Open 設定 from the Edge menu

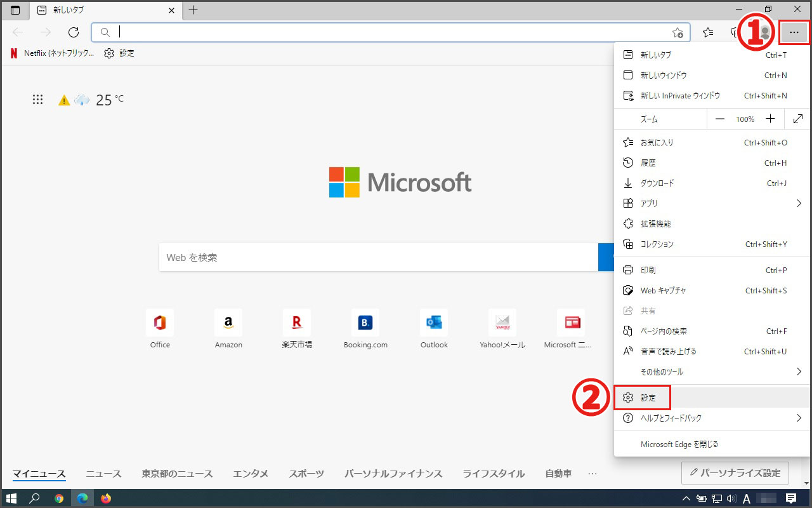712,398
